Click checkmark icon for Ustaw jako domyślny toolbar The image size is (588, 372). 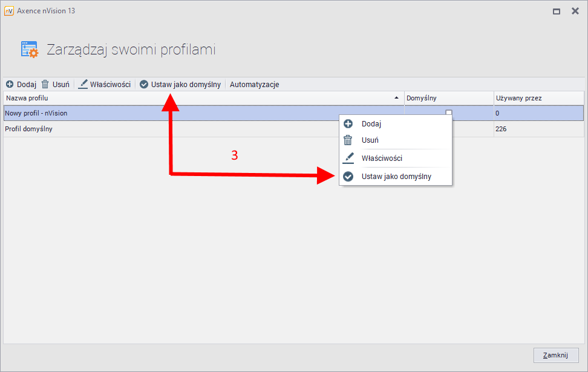click(144, 85)
